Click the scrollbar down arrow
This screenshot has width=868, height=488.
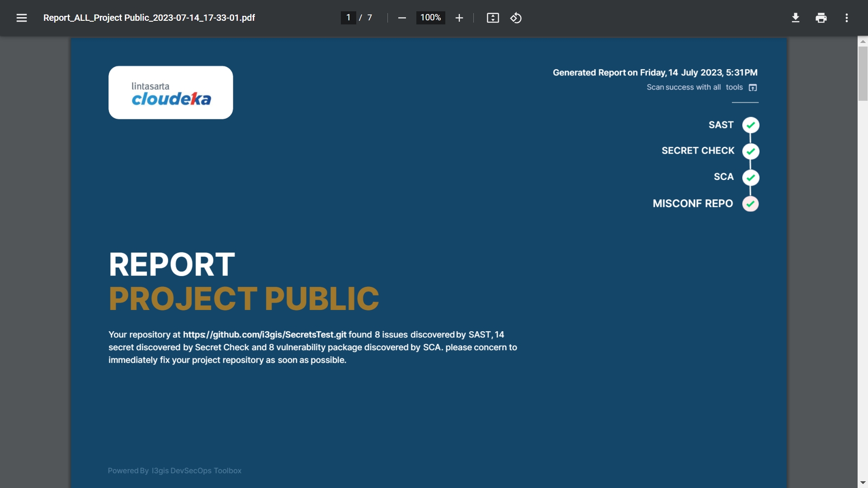(863, 483)
